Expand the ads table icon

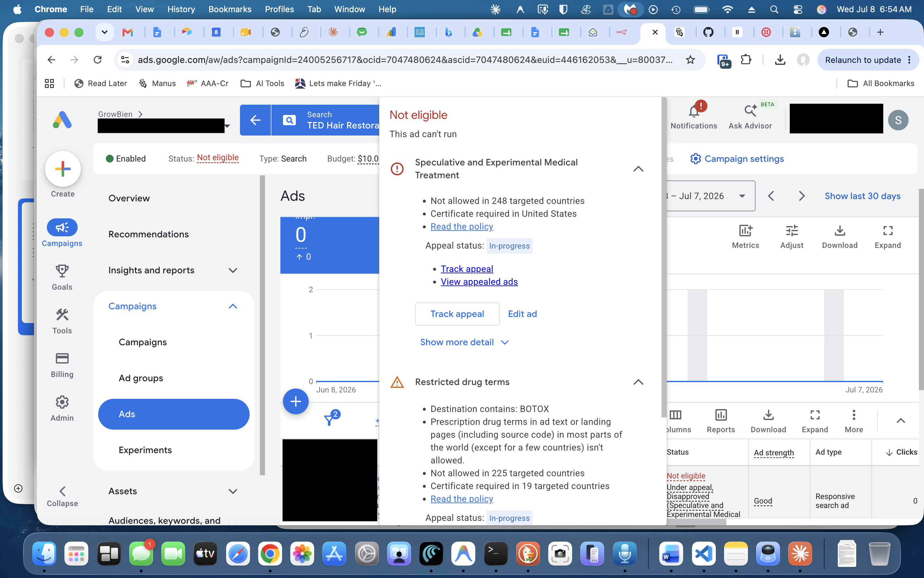(x=815, y=415)
